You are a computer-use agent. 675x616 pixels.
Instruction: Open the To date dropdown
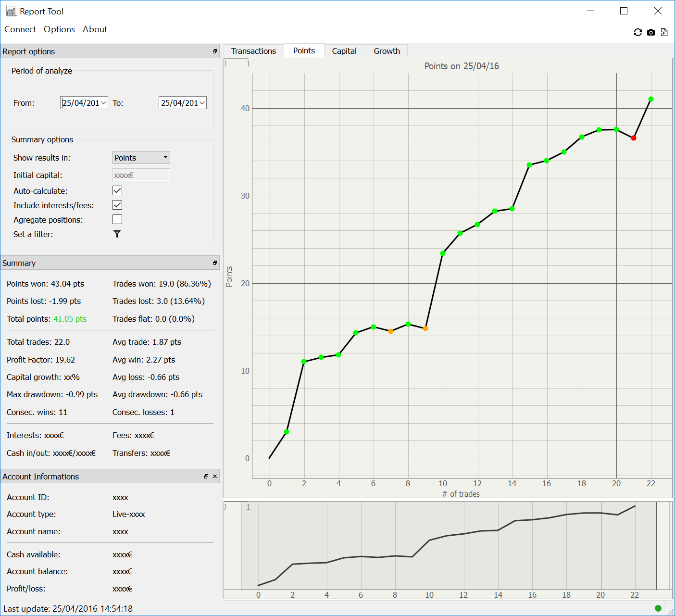(x=202, y=103)
